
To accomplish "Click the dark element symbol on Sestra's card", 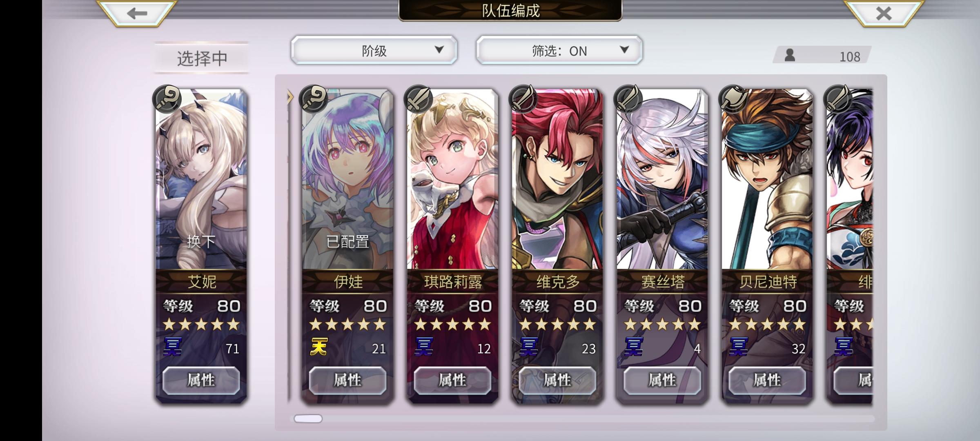I will pyautogui.click(x=634, y=347).
